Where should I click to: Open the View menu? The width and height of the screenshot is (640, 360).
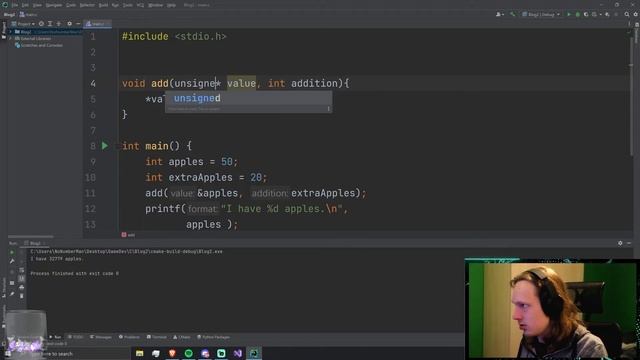pos(37,5)
